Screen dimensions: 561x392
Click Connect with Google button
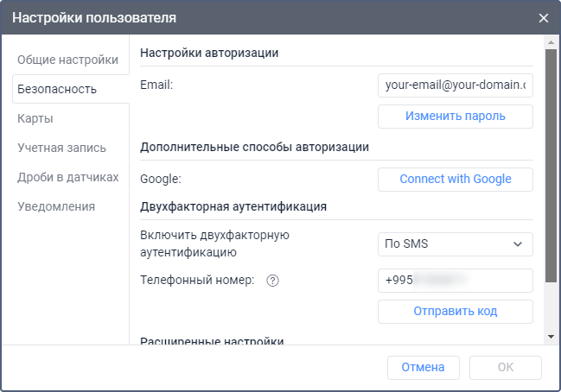coord(455,179)
